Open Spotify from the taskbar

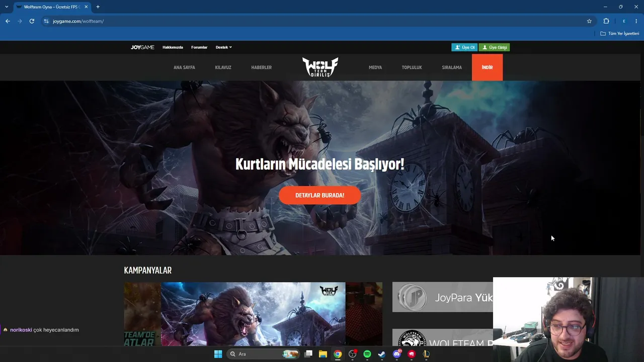pos(367,354)
